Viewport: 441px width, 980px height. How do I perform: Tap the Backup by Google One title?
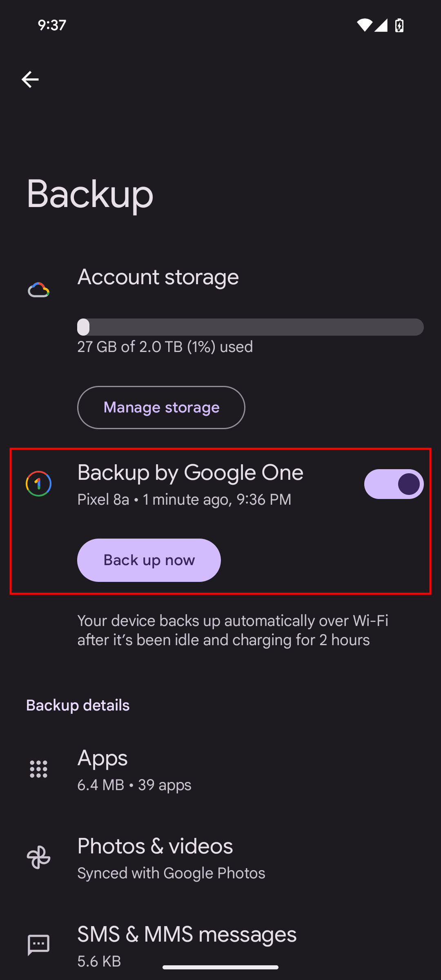point(190,473)
